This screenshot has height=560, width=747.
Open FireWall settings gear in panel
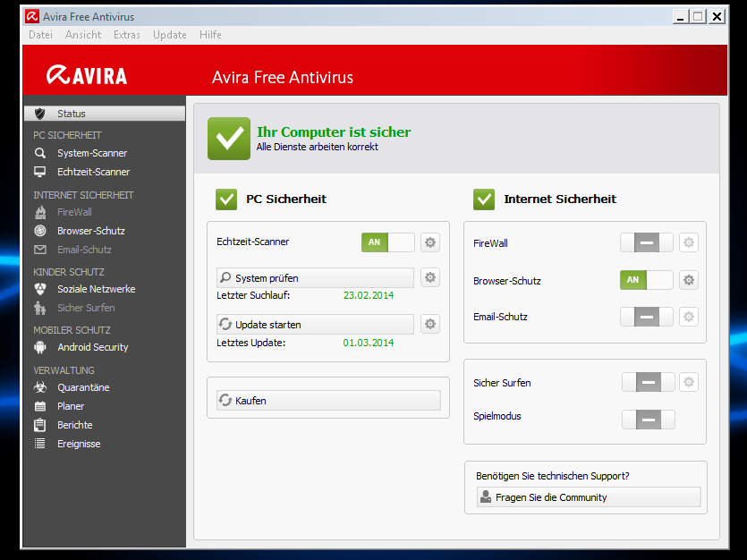pos(689,242)
